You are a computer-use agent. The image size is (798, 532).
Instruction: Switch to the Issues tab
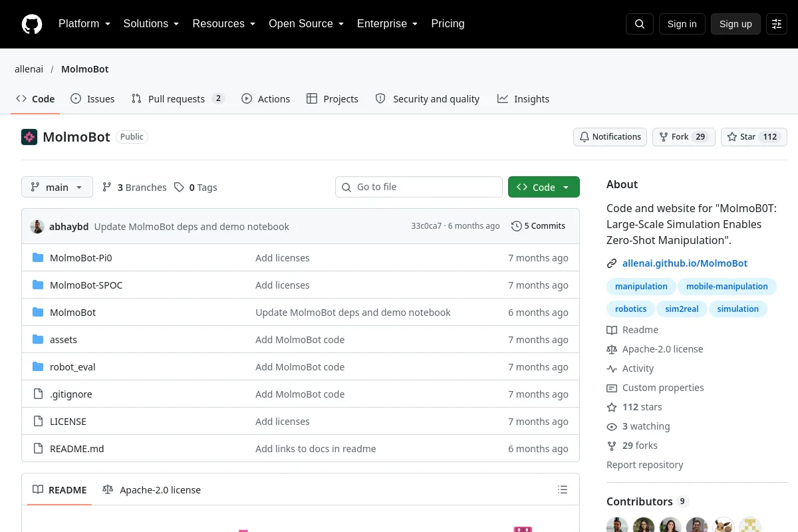click(92, 99)
